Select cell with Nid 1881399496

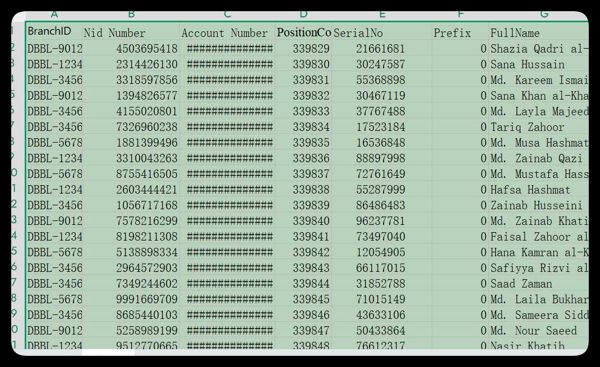tap(132, 143)
